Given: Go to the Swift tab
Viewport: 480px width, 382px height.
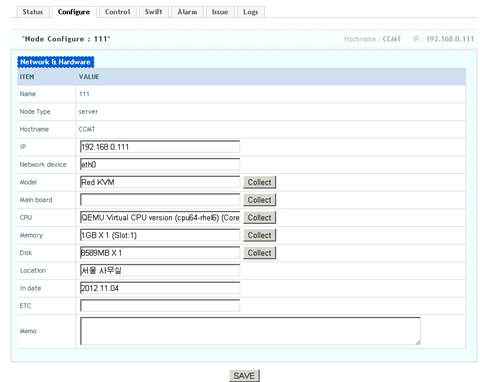Looking at the screenshot, I should point(154,12).
